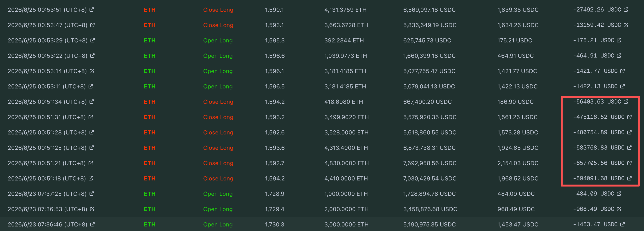
Task: Click the timestamp 2026/6/25 00:53:51 (UTC+8)
Action: tap(47, 10)
